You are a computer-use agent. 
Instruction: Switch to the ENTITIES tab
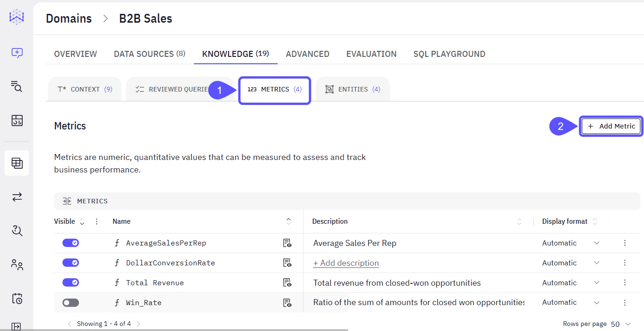click(x=352, y=89)
